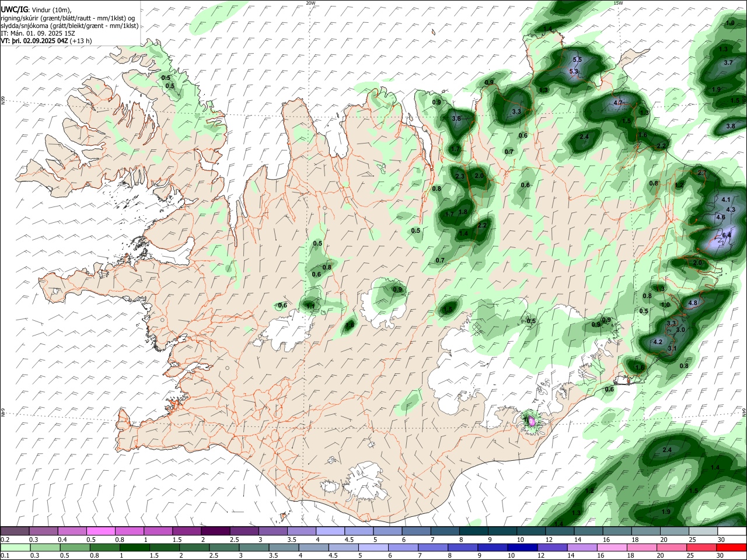Select the 3.0 precipitation value on the map
Screen dimensions: 747x560
[680, 330]
